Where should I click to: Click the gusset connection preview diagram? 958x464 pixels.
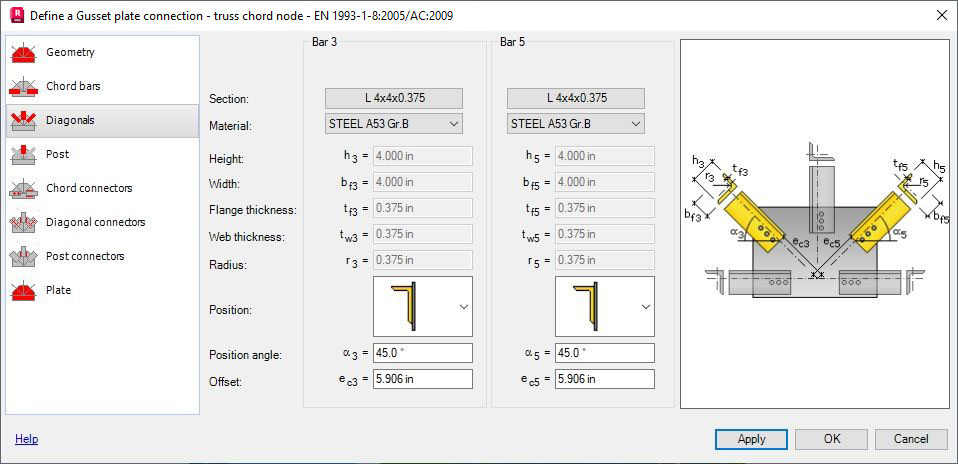pos(814,224)
